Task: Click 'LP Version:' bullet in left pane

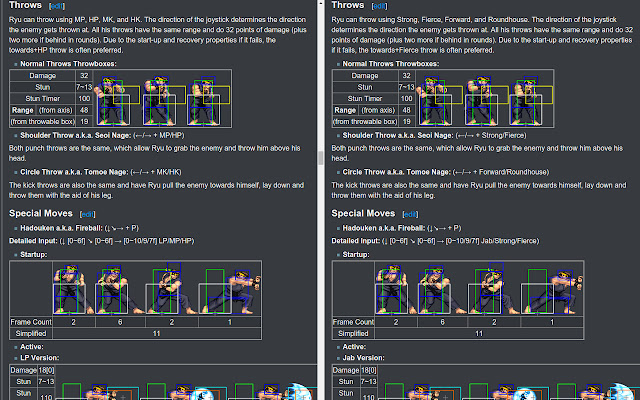Action: point(40,358)
